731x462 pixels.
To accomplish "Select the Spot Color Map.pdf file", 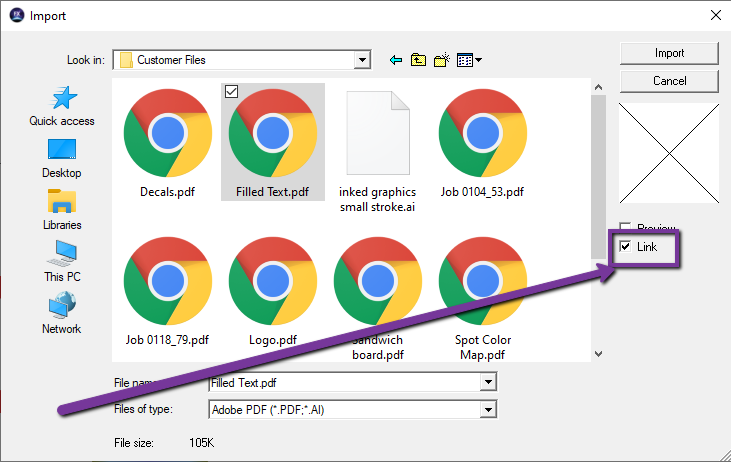I will 483,298.
